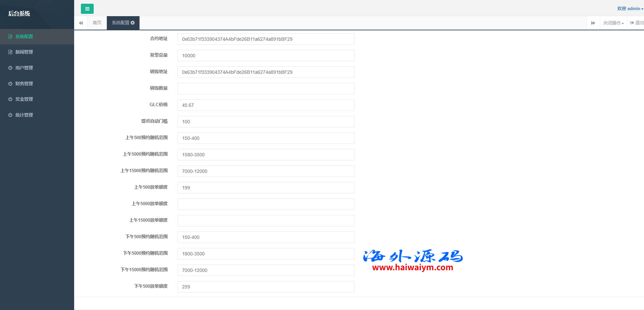This screenshot has width=644, height=310.
Task: Click the empty 销毁数量 field
Action: click(266, 89)
